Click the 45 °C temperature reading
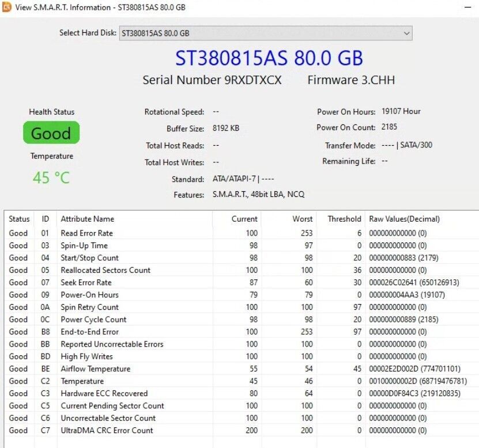The width and height of the screenshot is (479, 448). point(51,177)
